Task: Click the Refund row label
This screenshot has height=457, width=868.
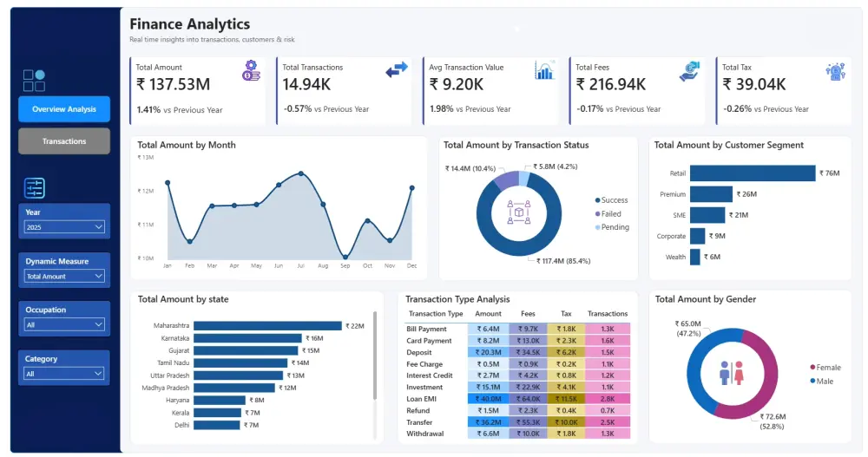Action: (418, 410)
